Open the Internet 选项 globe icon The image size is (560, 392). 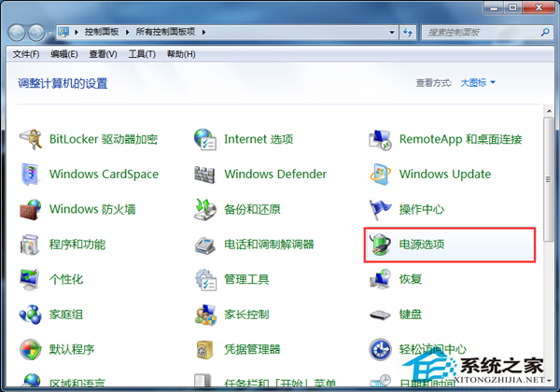tap(205, 139)
